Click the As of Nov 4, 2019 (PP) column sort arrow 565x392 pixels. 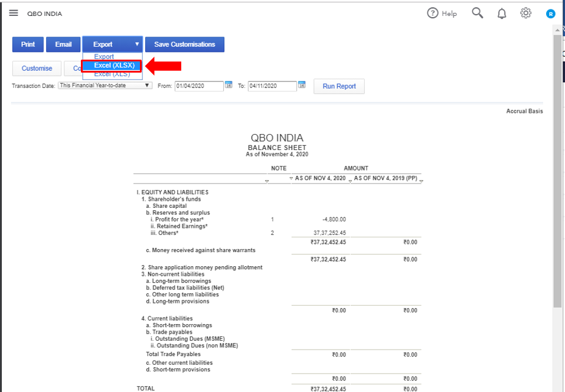421,181
